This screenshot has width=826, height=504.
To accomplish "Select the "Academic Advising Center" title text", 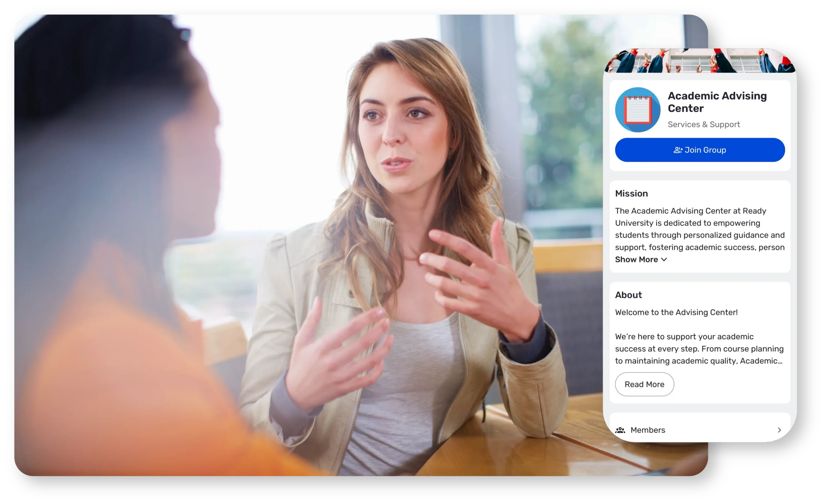I will click(x=717, y=102).
